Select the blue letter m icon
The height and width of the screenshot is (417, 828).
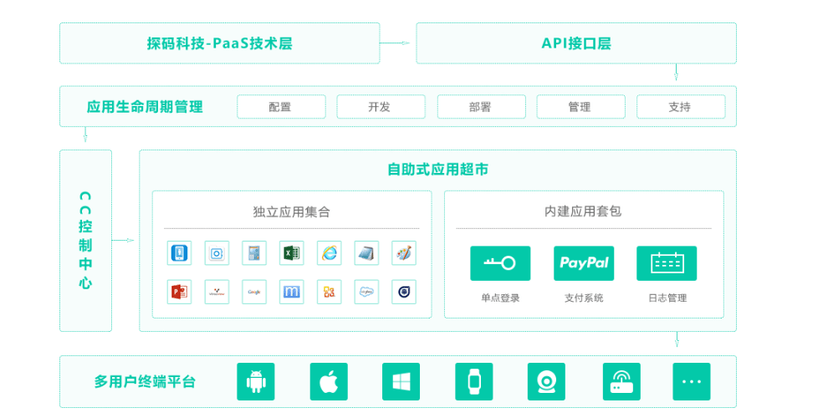(x=291, y=291)
